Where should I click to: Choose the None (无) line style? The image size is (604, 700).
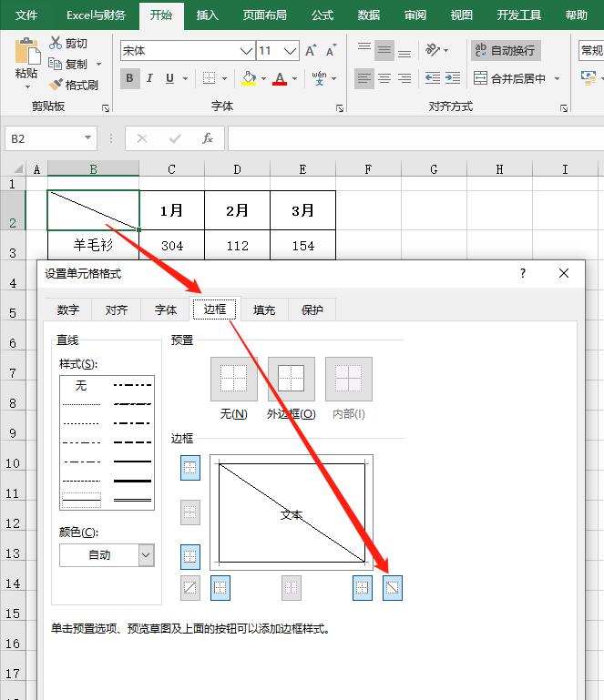tap(81, 385)
